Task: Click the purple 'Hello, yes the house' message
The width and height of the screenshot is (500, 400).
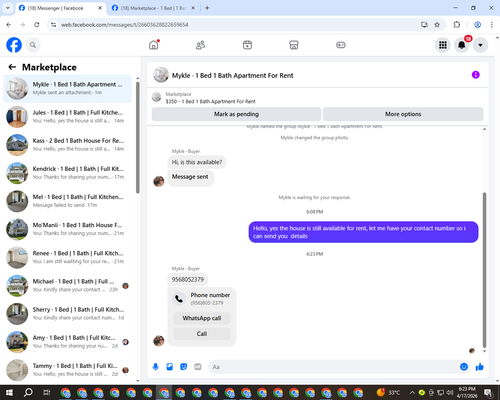Action: pyautogui.click(x=363, y=232)
